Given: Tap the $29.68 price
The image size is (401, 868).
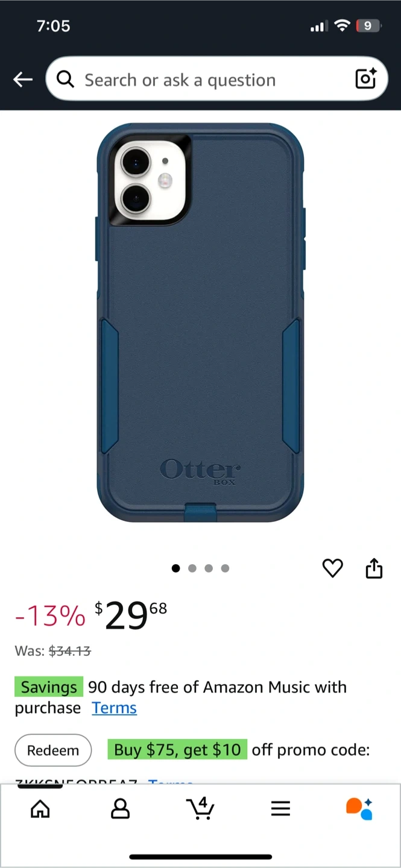Looking at the screenshot, I should click(131, 615).
